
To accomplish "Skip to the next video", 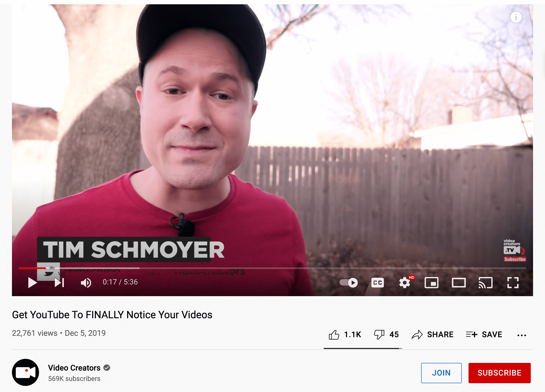I will coord(59,282).
